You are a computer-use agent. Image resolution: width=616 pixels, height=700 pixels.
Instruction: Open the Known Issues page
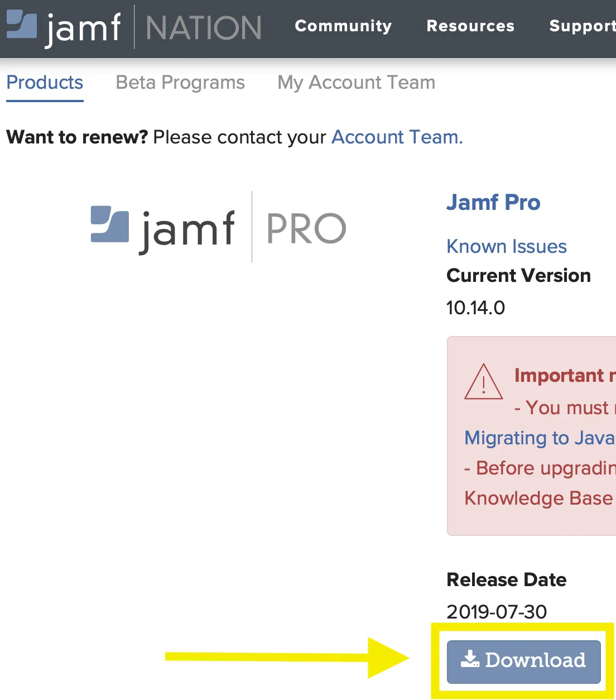pos(506,246)
